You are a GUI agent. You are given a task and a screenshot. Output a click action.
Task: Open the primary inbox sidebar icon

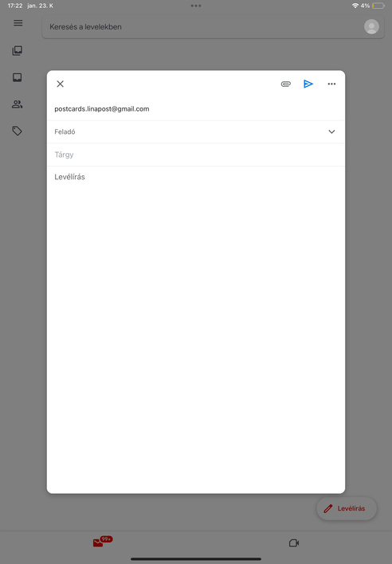(x=18, y=77)
